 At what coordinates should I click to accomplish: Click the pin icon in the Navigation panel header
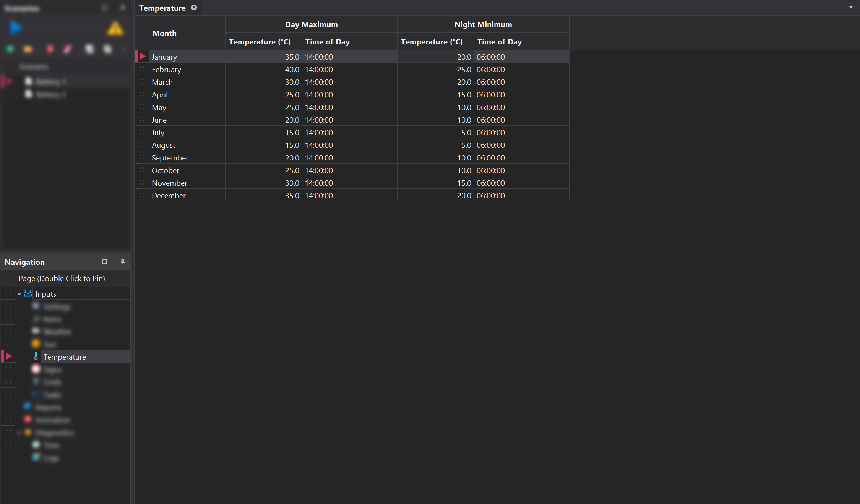pos(123,261)
